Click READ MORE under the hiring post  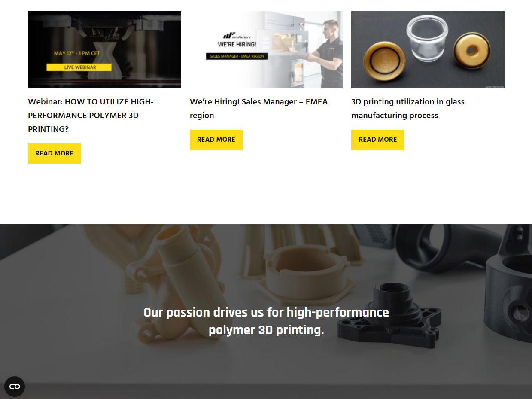coord(216,140)
